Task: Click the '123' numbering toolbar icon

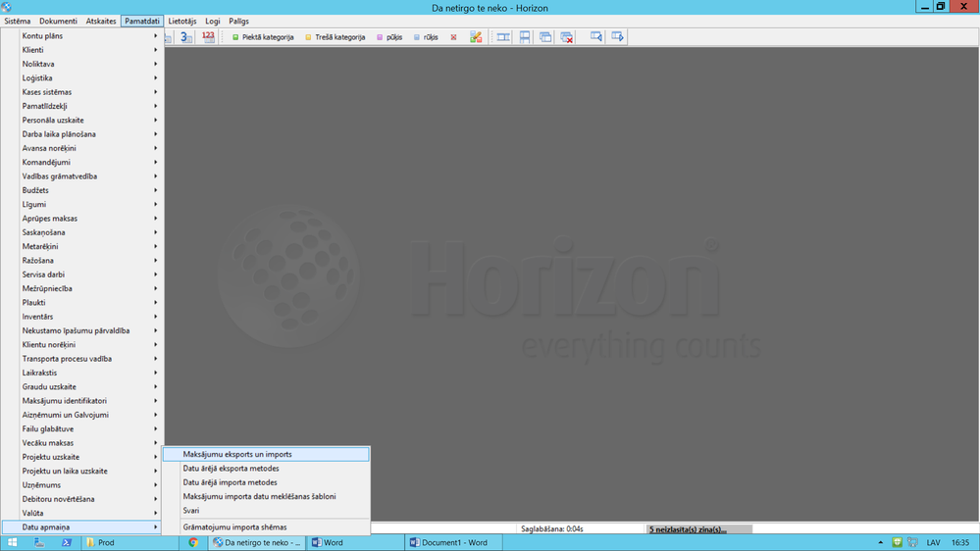Action: point(208,37)
